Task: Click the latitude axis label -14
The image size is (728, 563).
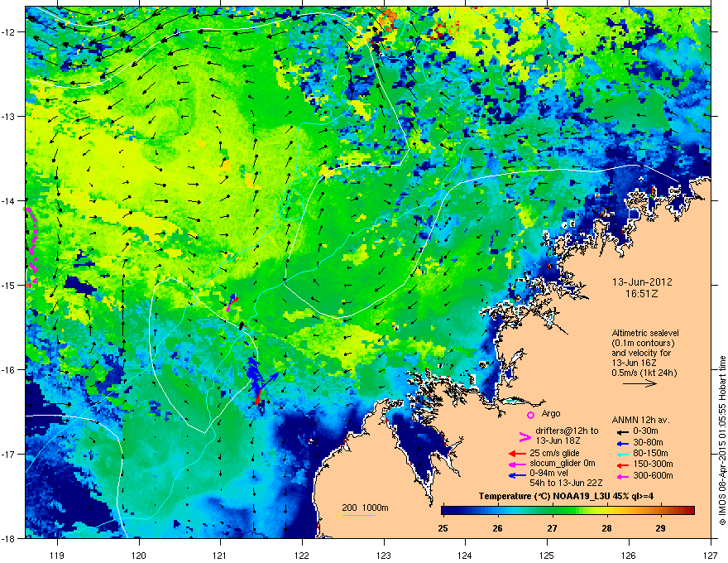Action: tap(7, 201)
